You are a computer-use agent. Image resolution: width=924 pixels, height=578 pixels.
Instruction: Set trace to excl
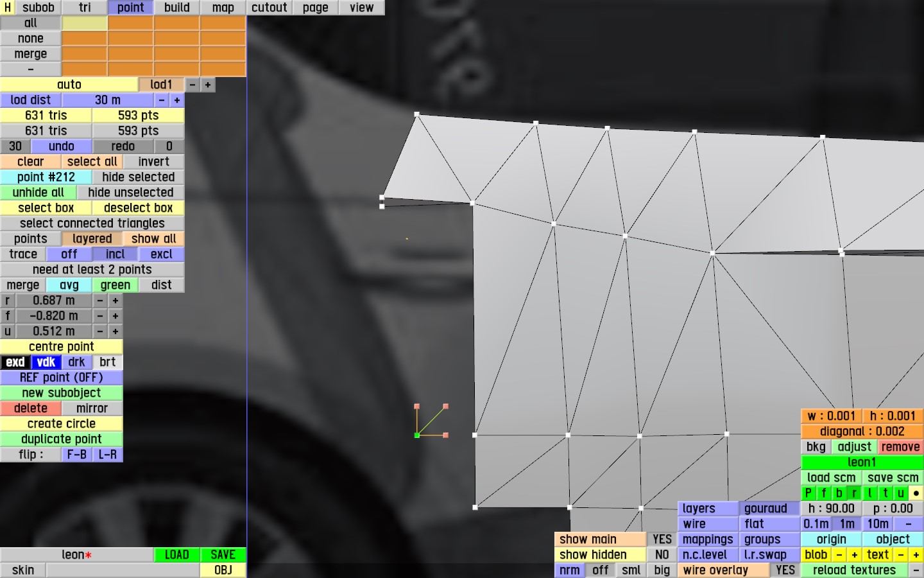click(162, 254)
